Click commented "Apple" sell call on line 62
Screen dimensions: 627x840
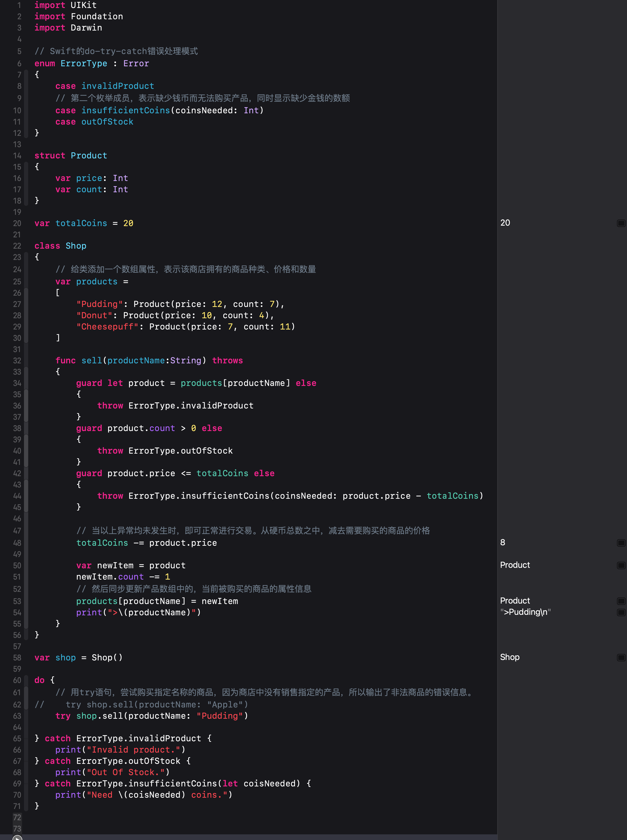pyautogui.click(x=157, y=705)
